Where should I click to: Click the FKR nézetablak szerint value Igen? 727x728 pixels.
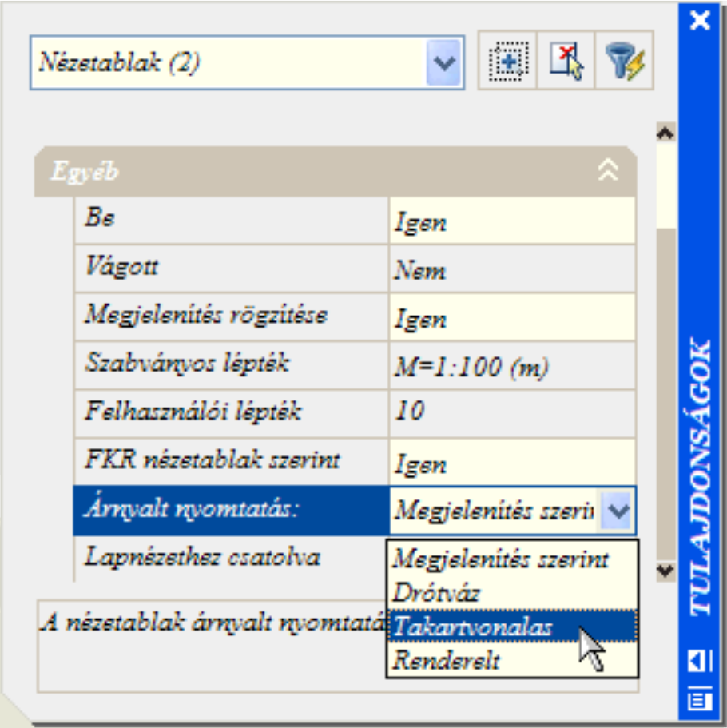coord(512,463)
